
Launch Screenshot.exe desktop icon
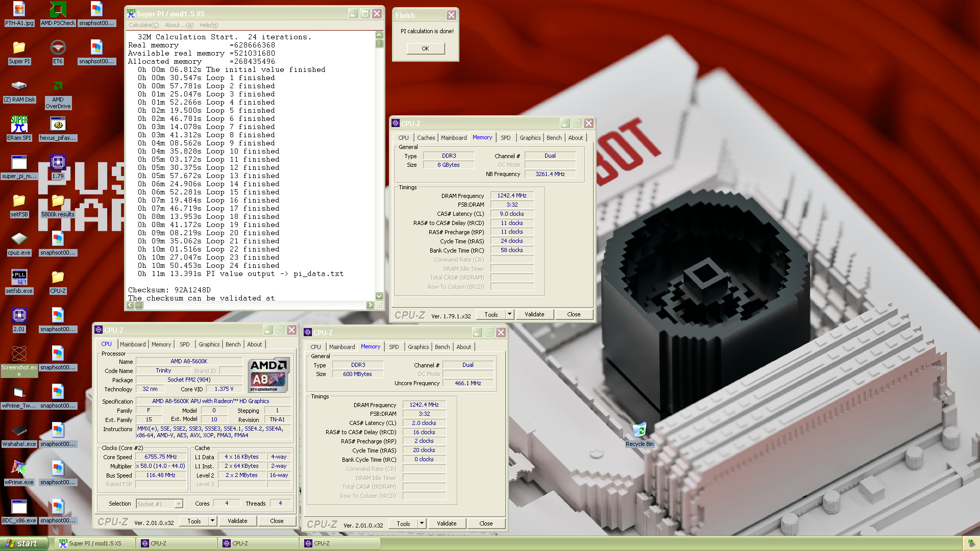click(x=19, y=361)
